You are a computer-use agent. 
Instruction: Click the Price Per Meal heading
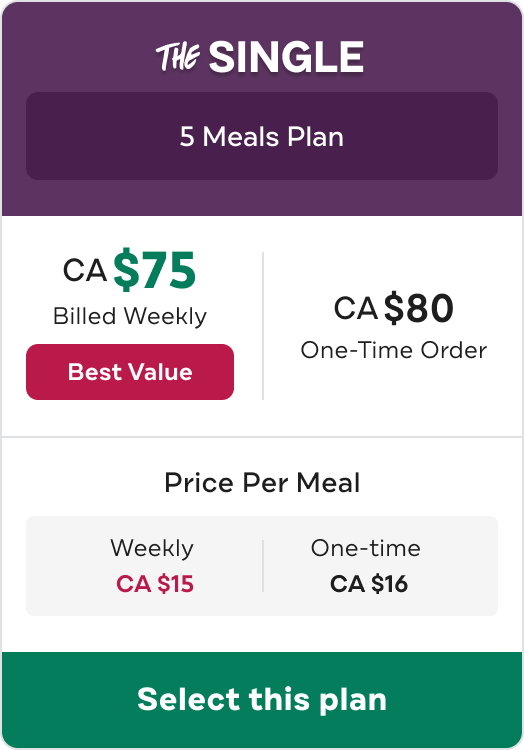[x=262, y=482]
